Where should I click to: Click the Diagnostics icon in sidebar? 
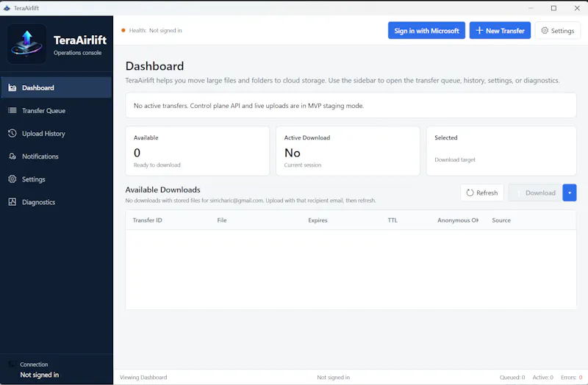pyautogui.click(x=12, y=202)
